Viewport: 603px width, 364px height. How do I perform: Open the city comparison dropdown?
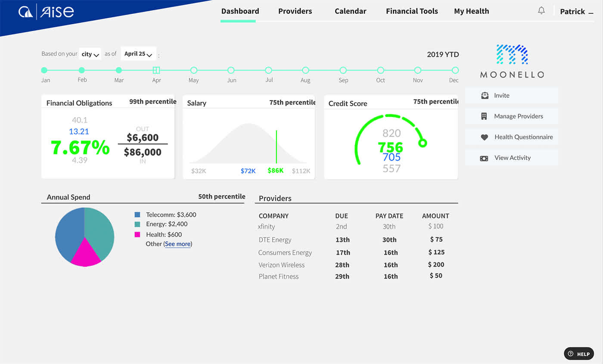[90, 53]
